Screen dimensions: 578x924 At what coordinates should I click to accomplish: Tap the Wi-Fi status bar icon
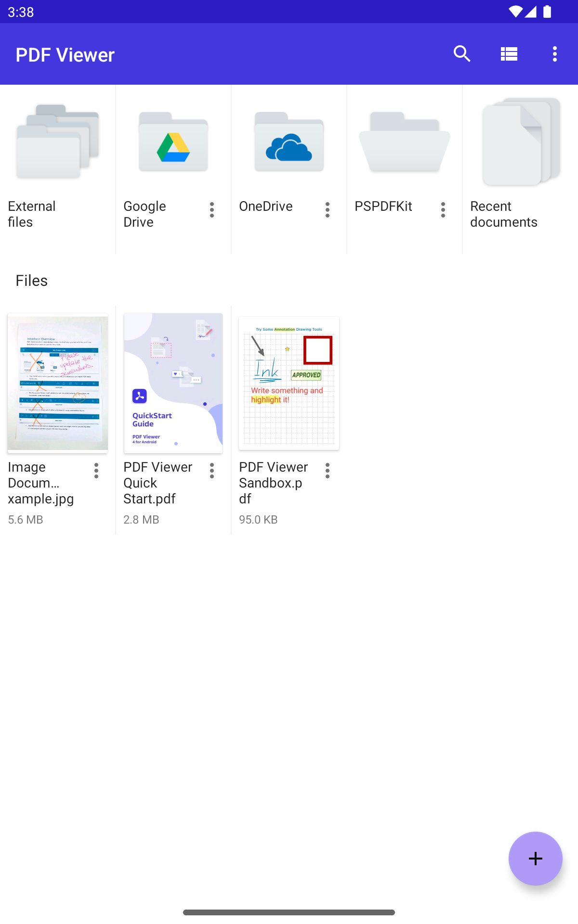(x=515, y=12)
